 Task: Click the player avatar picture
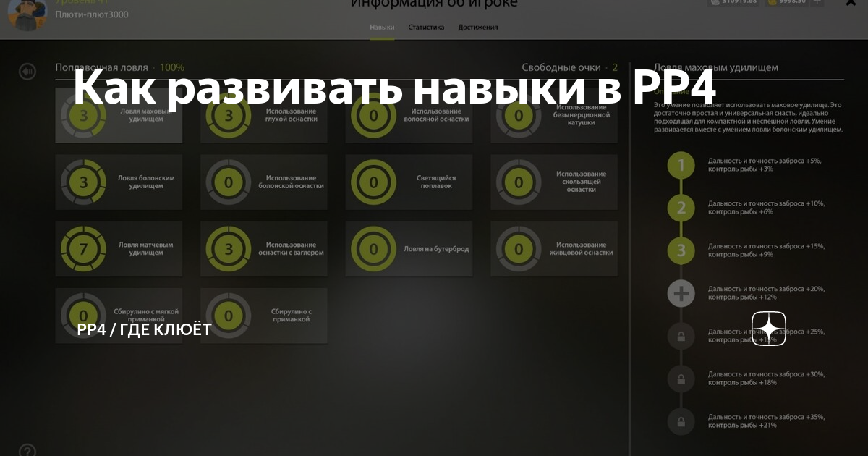27,14
